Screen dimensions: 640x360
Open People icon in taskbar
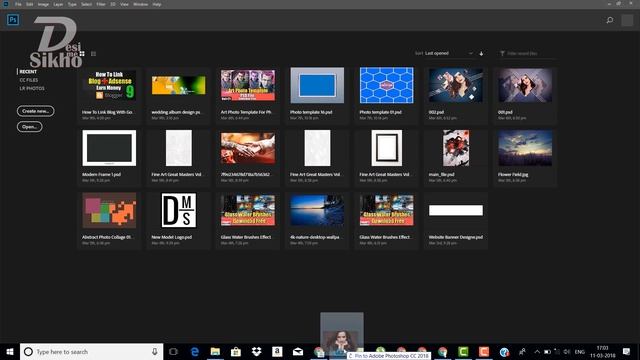[x=522, y=351]
